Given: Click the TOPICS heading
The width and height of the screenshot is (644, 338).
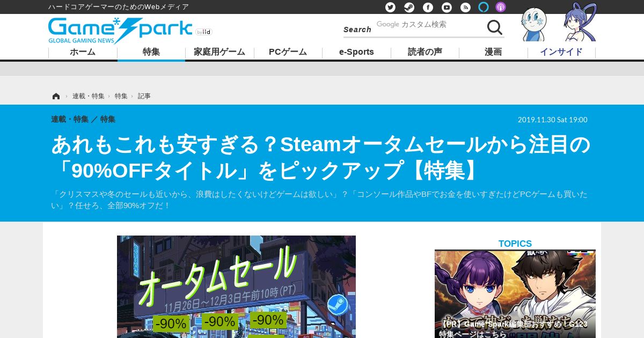Looking at the screenshot, I should (x=515, y=244).
